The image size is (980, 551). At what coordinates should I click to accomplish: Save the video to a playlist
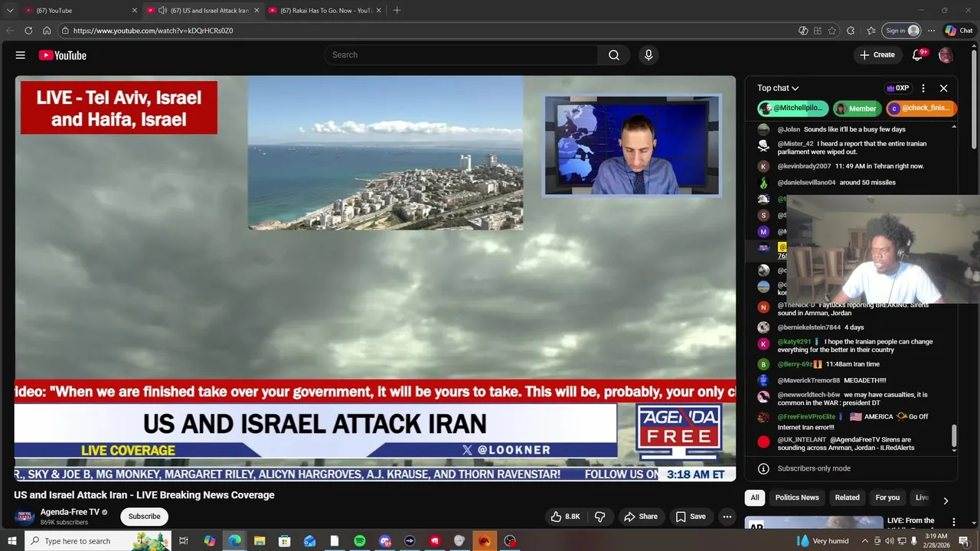pos(691,517)
